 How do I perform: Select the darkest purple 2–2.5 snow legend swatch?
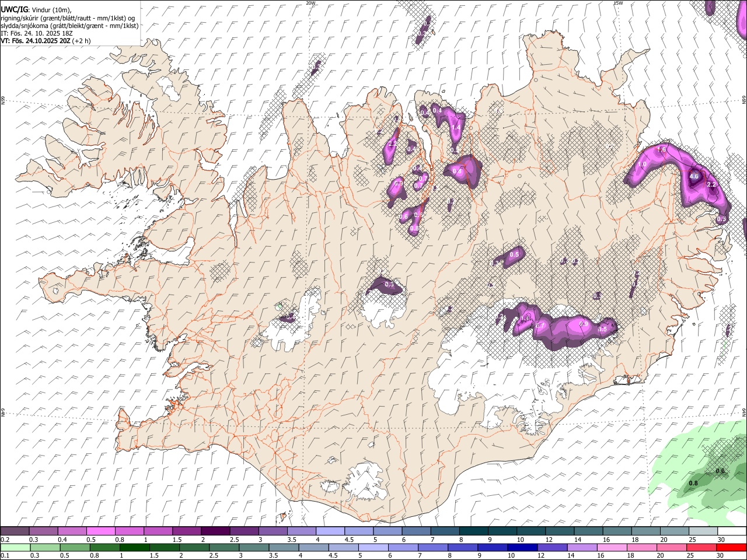click(215, 531)
